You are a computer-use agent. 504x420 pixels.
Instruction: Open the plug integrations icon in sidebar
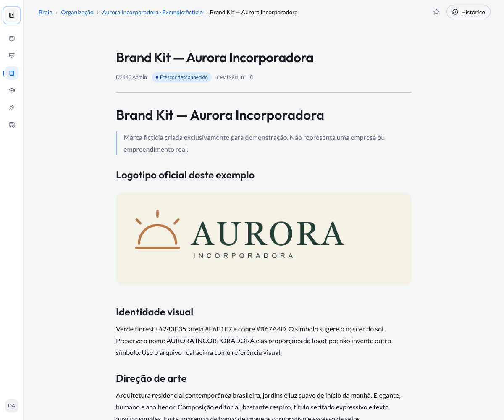[x=12, y=108]
